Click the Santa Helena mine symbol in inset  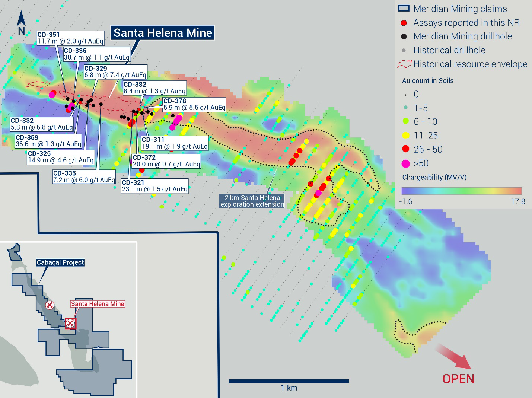(70, 324)
